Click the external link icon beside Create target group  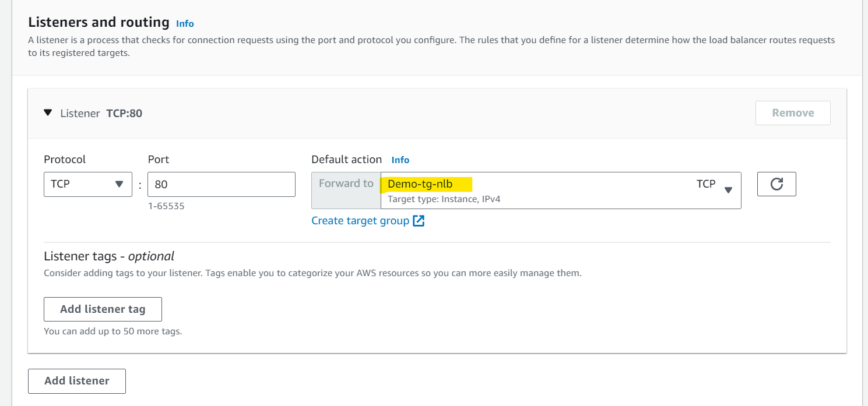(419, 221)
